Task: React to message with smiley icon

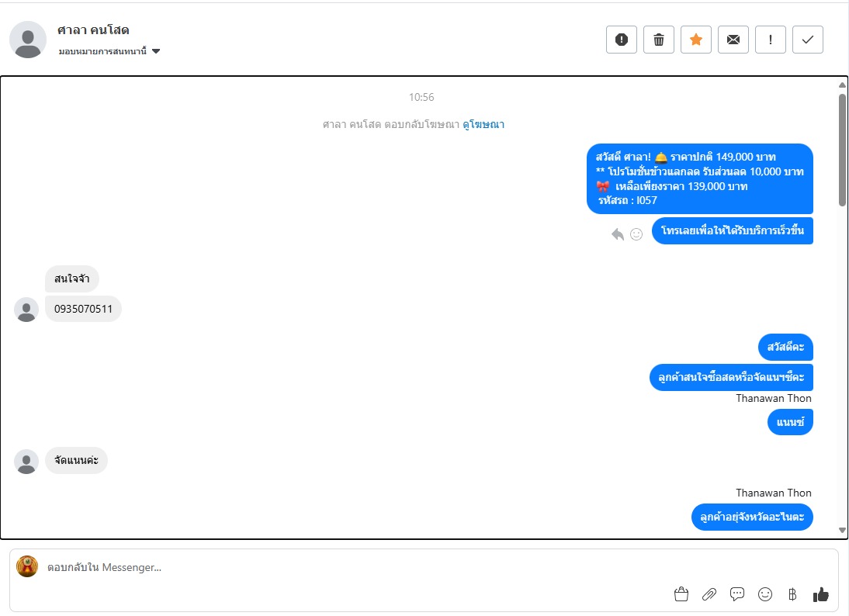Action: tap(636, 234)
